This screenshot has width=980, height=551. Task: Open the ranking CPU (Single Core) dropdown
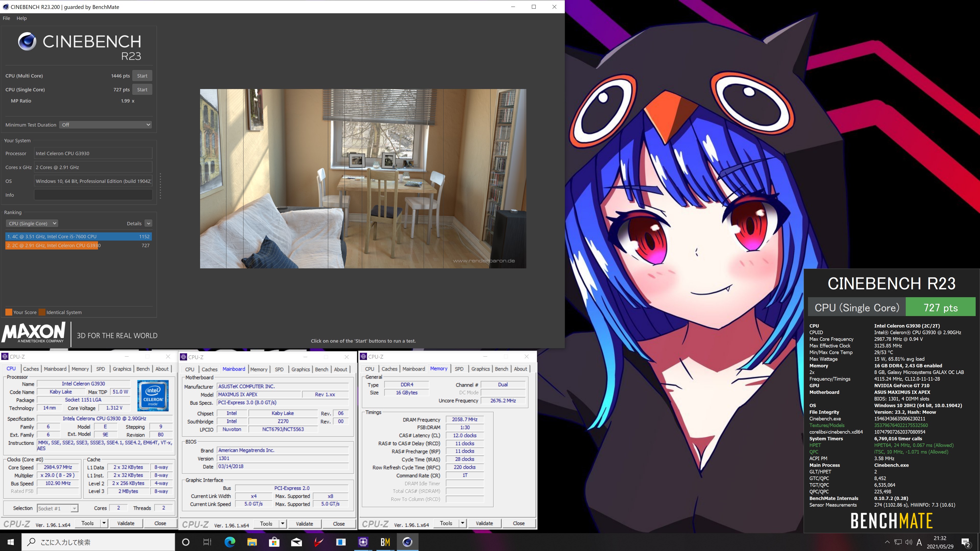(32, 224)
